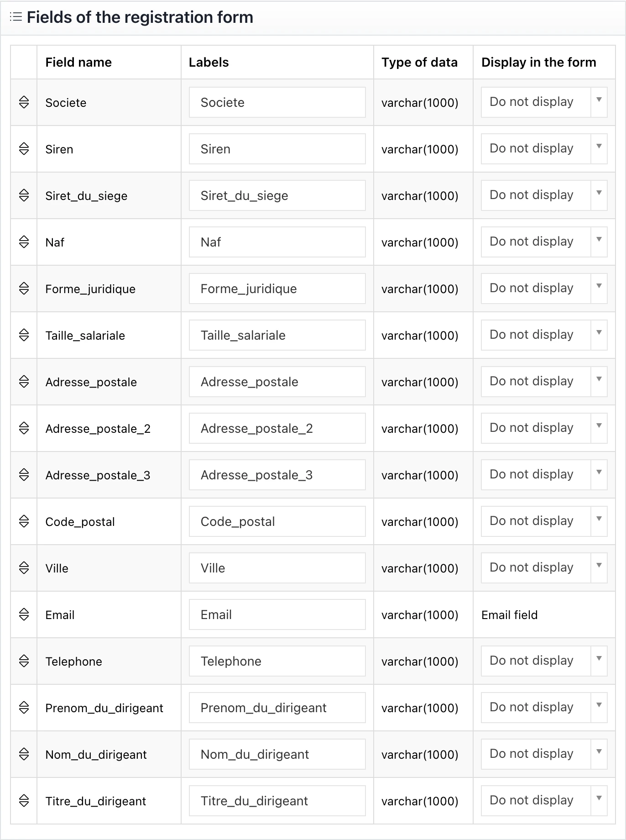
Task: Edit the Adresse_postale label text box
Action: pos(277,382)
